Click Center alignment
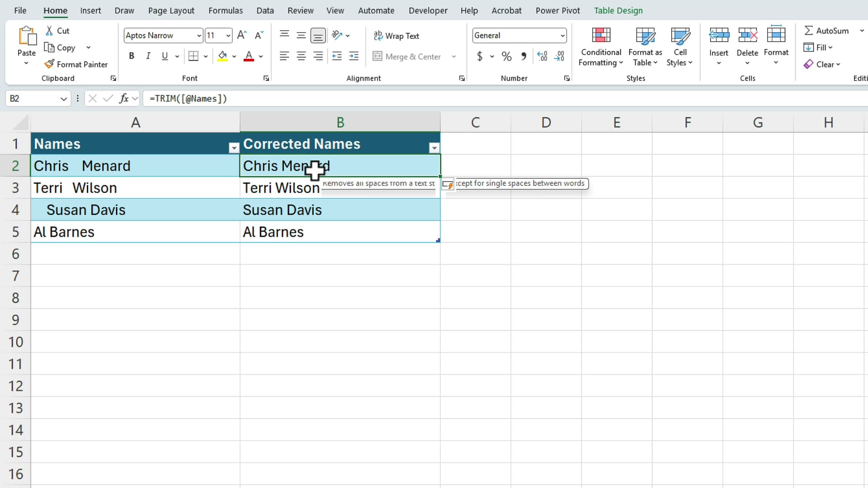 click(x=301, y=56)
